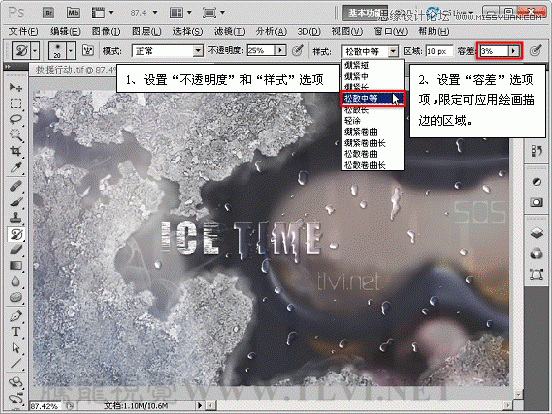The height and width of the screenshot is (414, 552).
Task: Open the 容差 tolerance slider arrow
Action: coord(514,51)
